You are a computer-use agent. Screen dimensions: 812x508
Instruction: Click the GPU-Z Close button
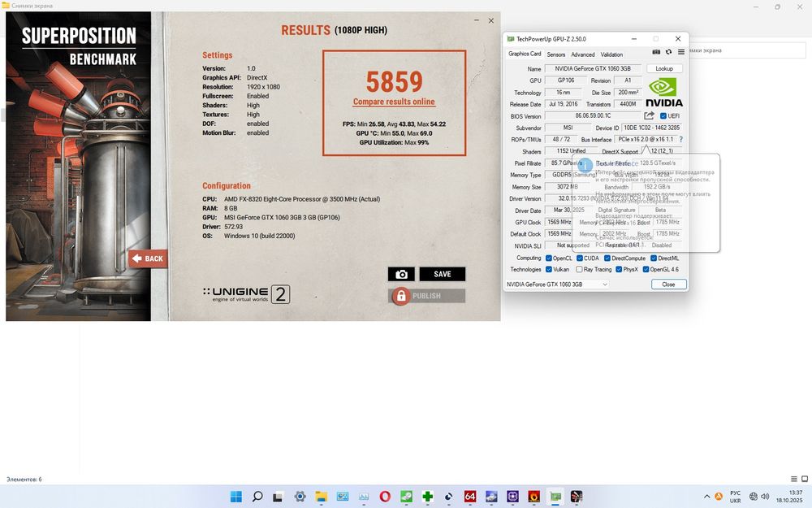click(x=668, y=284)
